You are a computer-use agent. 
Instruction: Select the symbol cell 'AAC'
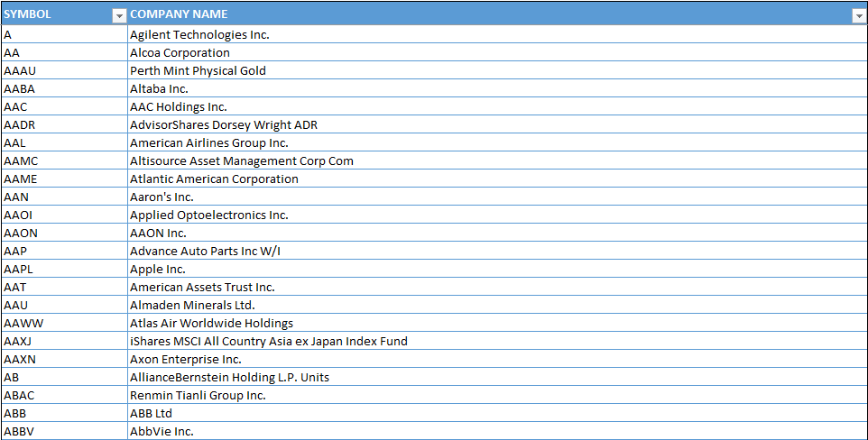tap(64, 106)
